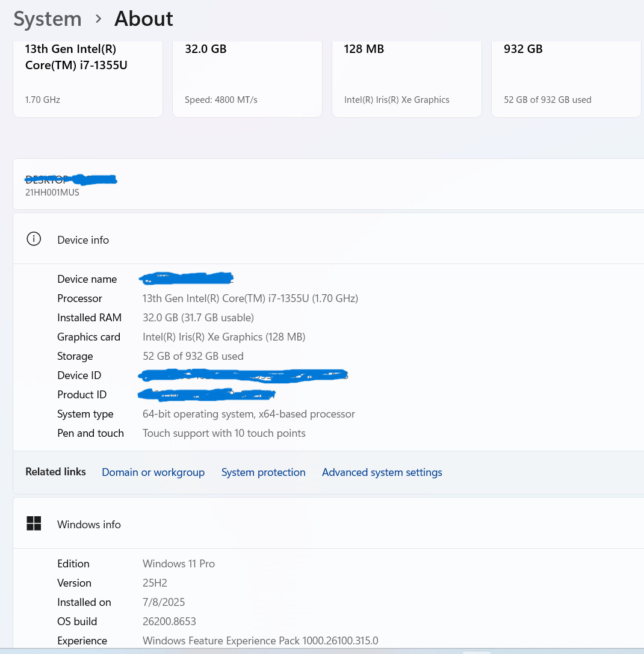Select the Installed RAM value 32.0 GB

point(198,318)
